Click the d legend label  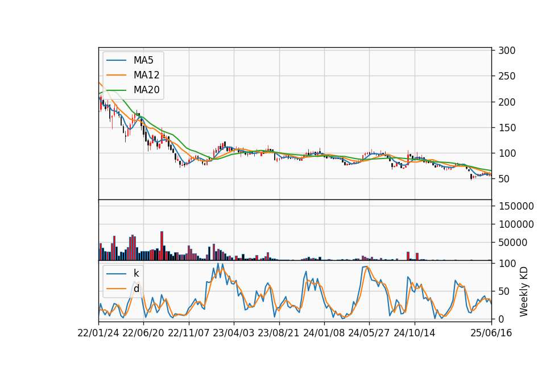(136, 289)
